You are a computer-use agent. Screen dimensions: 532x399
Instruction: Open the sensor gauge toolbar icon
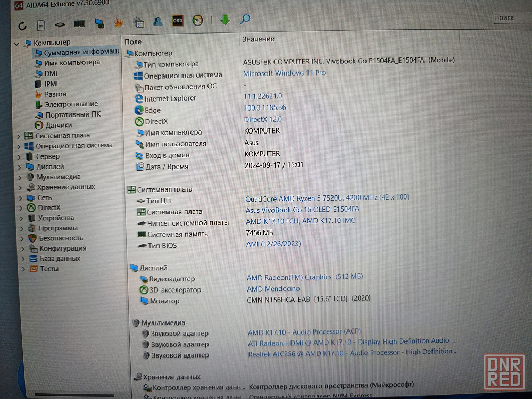197,20
